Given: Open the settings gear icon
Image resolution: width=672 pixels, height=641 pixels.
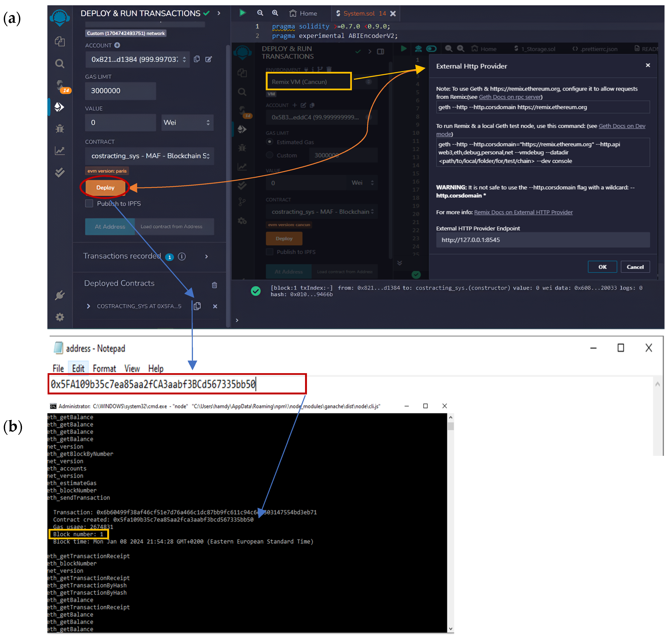Looking at the screenshot, I should 60,317.
